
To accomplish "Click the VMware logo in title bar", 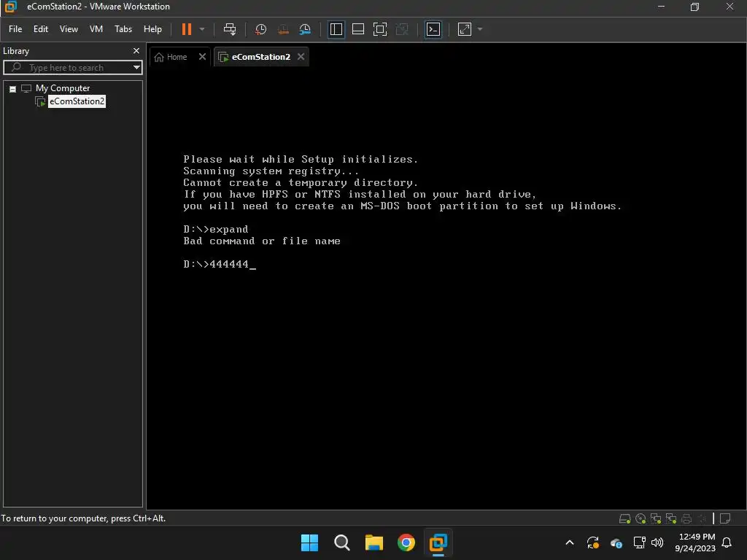I will [x=10, y=7].
